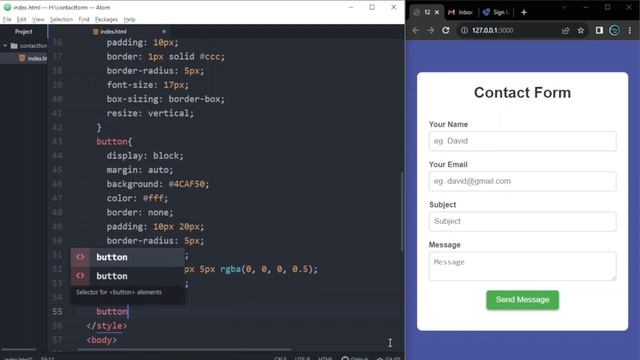The height and width of the screenshot is (360, 640).
Task: Click the HTML grammar selector in status bar
Action: point(325,358)
